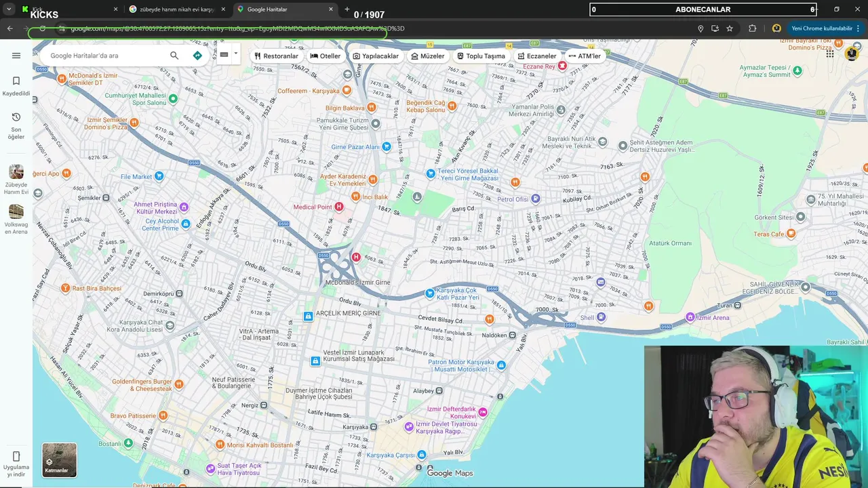
Task: Open the Google Maps hamburger menu
Action: (16, 56)
